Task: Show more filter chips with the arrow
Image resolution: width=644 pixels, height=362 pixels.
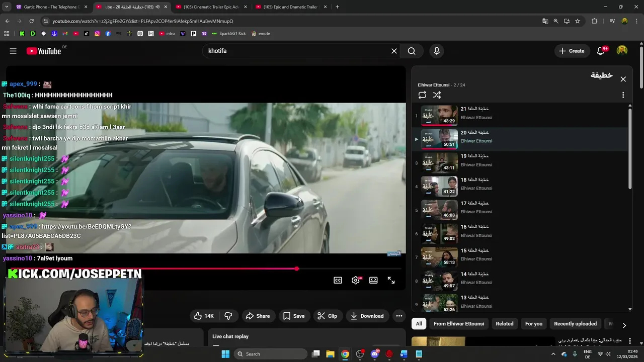Action: coord(624,325)
